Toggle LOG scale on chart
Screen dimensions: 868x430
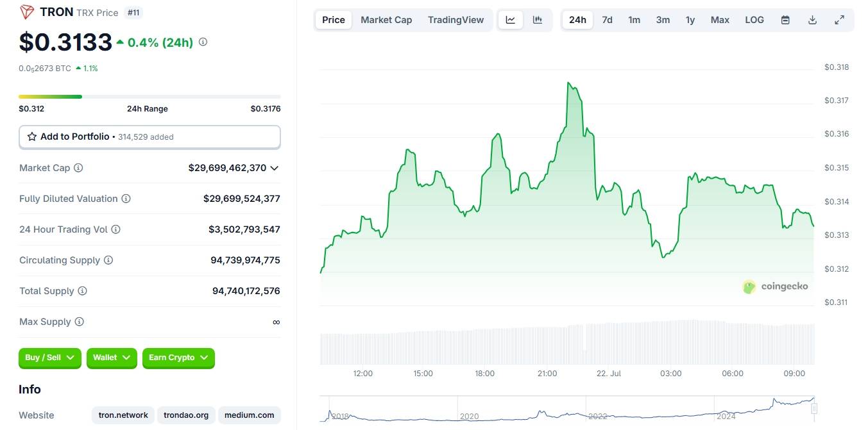tap(754, 20)
